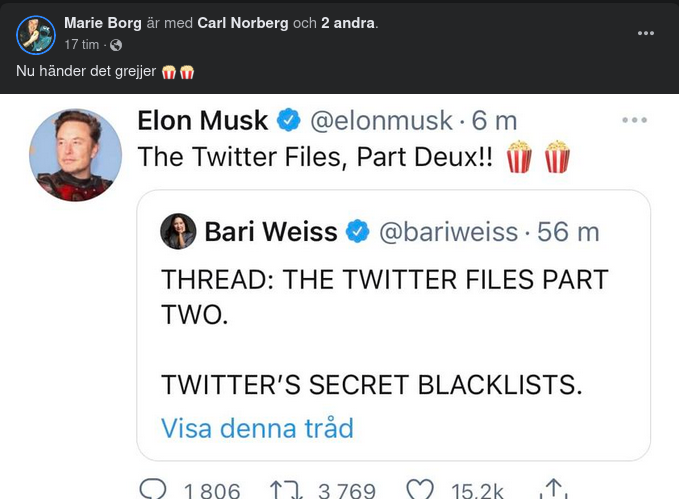
Task: Click the share upload icon
Action: click(x=552, y=489)
